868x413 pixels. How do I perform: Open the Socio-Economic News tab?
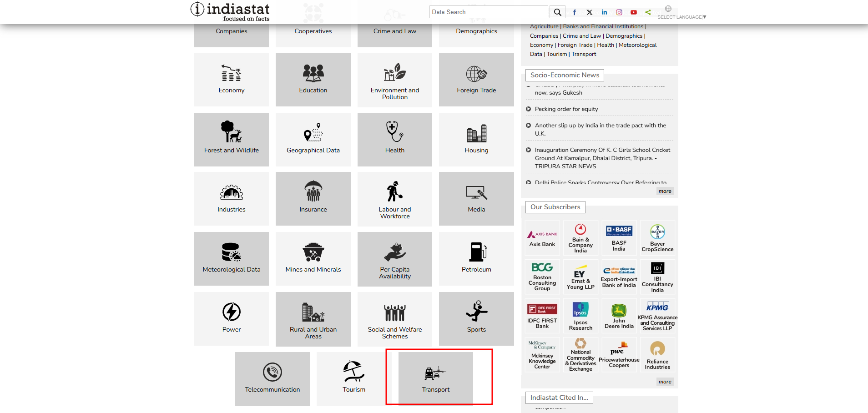(x=565, y=75)
